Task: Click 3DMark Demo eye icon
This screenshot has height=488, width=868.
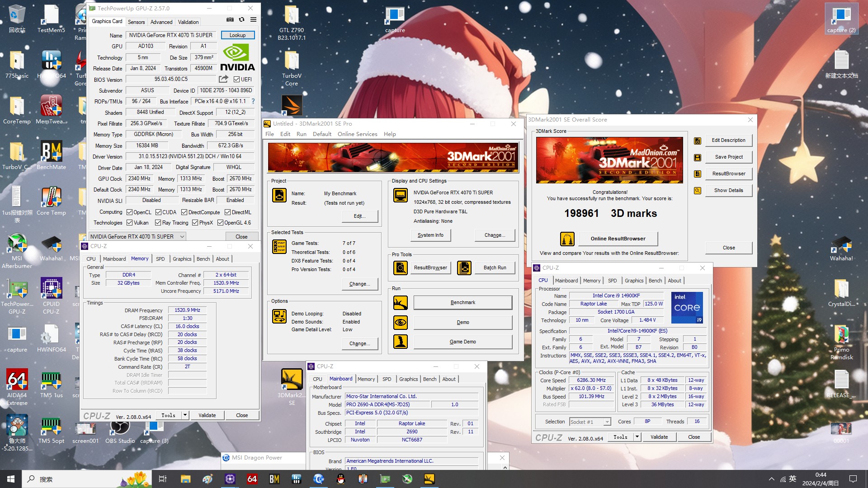Action: [400, 322]
